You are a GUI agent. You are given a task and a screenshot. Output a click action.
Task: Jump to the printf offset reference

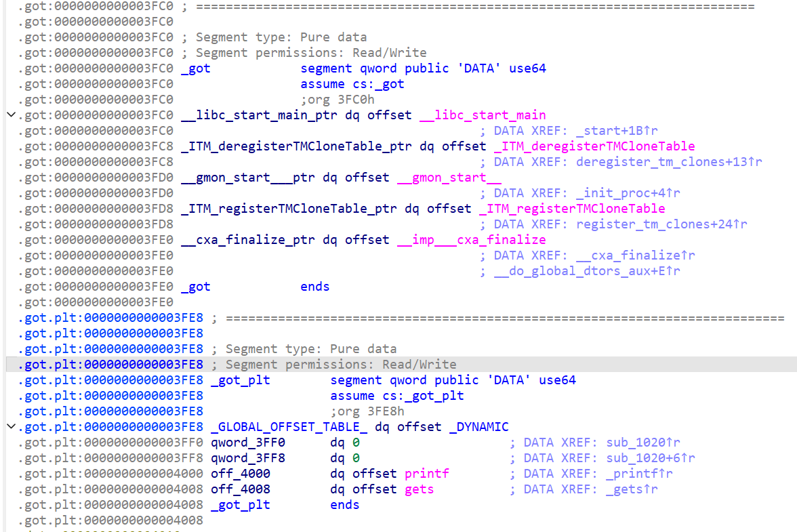click(x=427, y=474)
